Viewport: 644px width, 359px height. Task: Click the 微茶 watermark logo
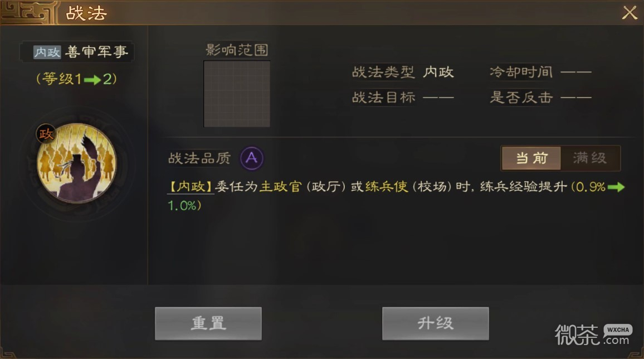[593, 334]
